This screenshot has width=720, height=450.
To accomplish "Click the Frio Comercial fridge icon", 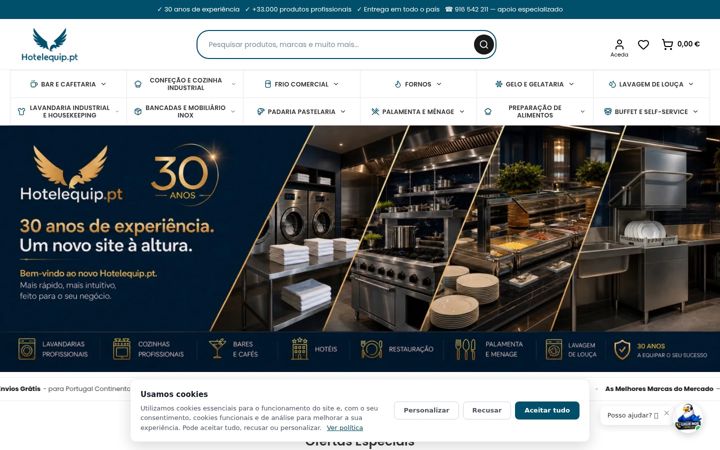I will [x=268, y=84].
